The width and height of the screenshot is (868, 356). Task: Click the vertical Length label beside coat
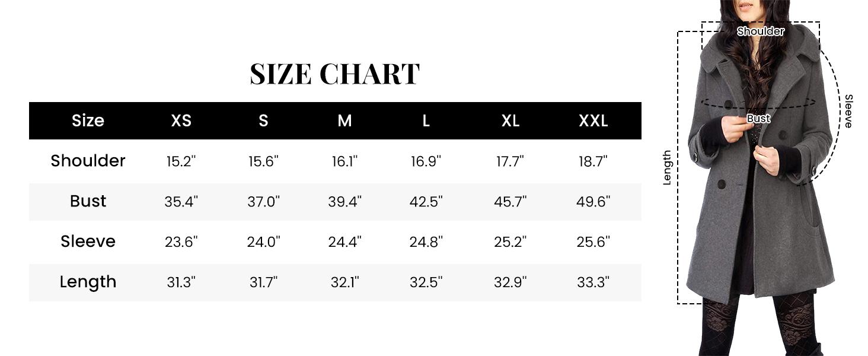coord(667,167)
